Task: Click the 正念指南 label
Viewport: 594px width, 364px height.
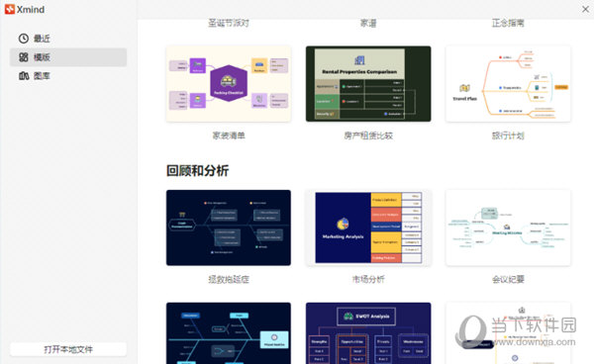Action: (x=508, y=23)
